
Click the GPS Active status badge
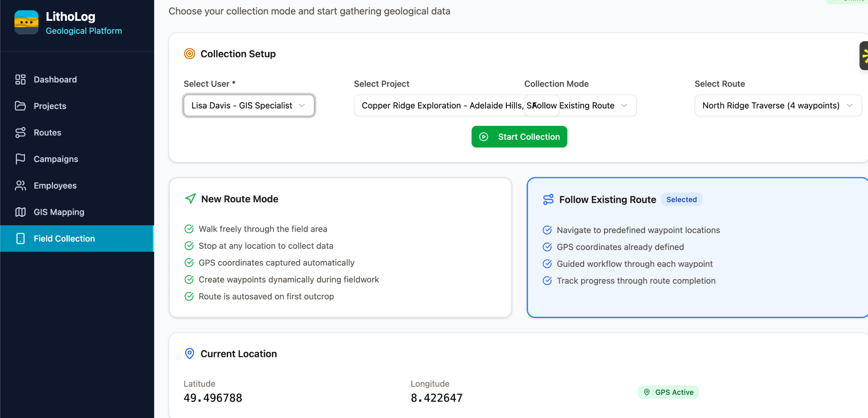[668, 392]
